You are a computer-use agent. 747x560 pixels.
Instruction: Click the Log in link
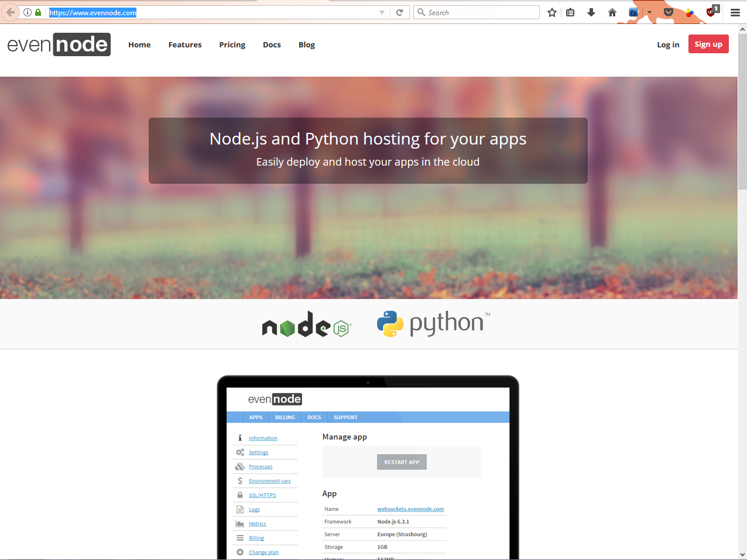[x=668, y=44]
